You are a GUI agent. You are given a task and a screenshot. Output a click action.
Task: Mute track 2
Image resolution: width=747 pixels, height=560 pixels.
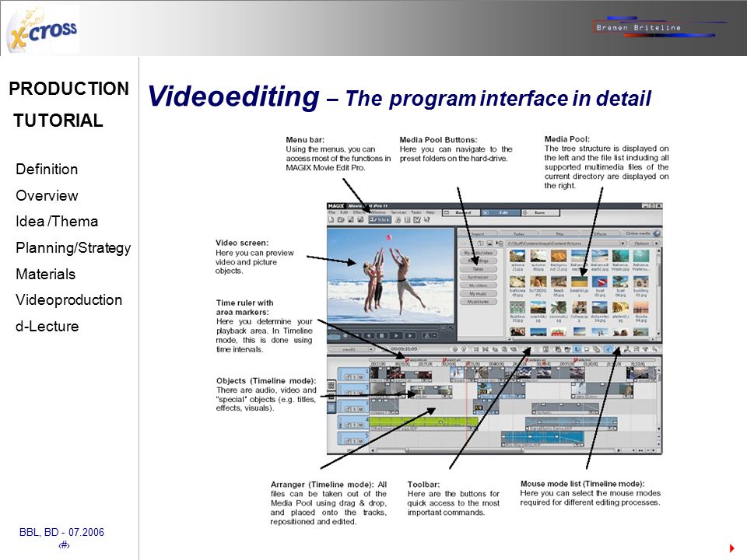point(360,394)
